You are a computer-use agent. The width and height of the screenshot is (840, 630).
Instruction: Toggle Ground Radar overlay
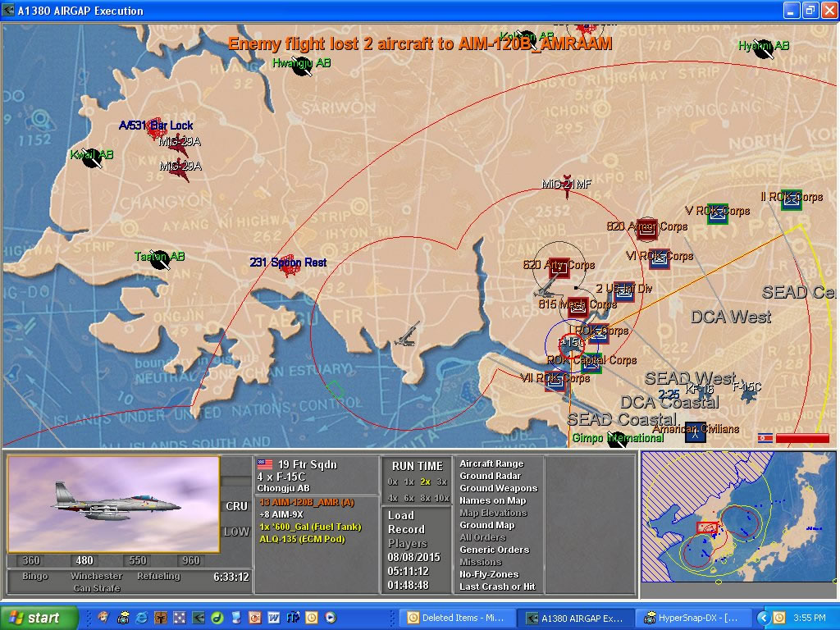(491, 476)
